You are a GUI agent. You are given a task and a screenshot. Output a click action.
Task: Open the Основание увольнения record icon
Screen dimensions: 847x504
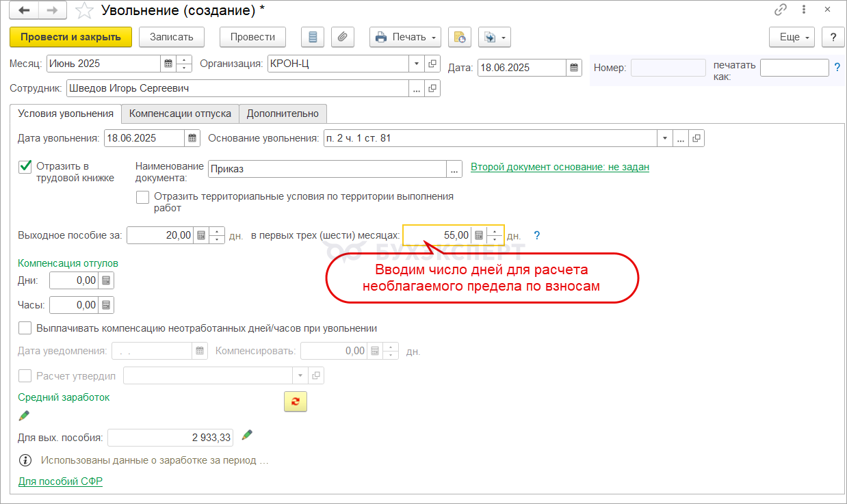tap(696, 138)
